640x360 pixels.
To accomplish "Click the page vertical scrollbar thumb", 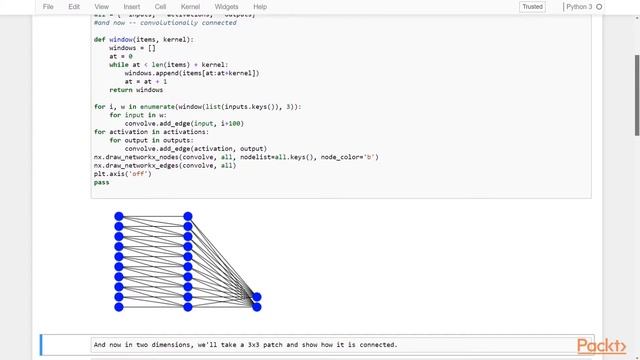I will [637, 95].
